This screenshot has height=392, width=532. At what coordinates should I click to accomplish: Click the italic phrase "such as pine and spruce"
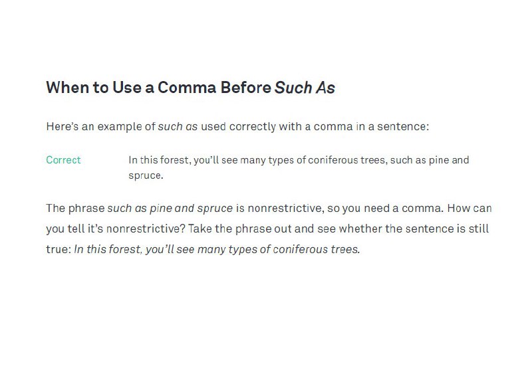pos(170,208)
